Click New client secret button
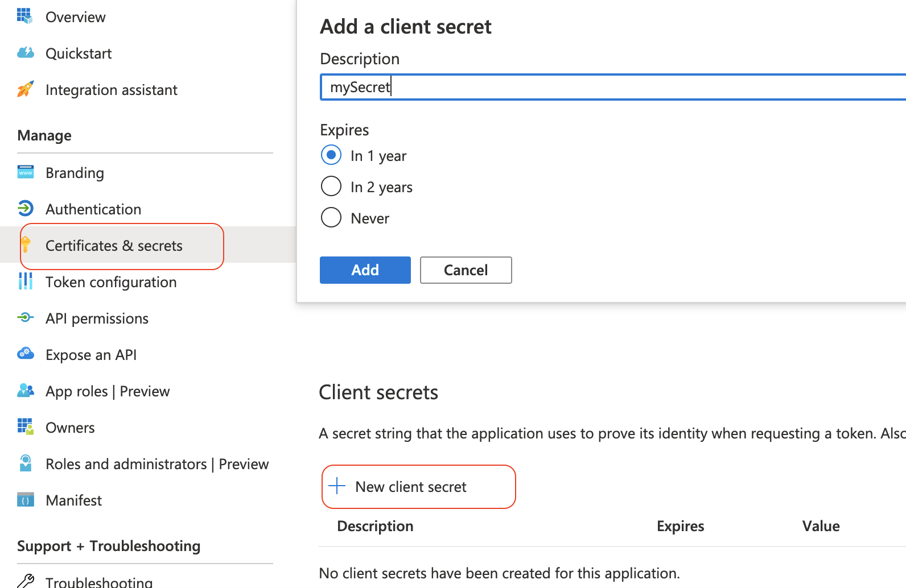The height and width of the screenshot is (588, 906). 410,487
